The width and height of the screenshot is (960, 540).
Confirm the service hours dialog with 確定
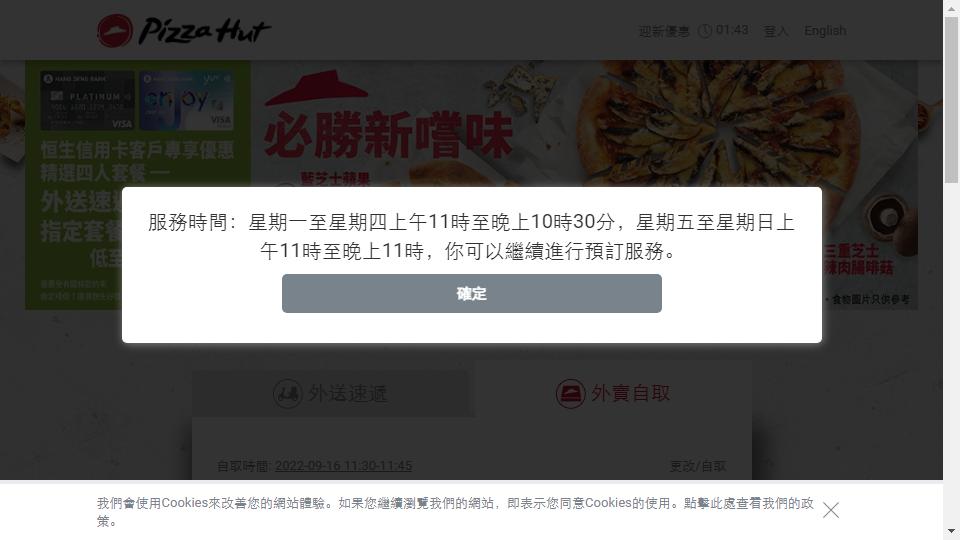click(471, 293)
